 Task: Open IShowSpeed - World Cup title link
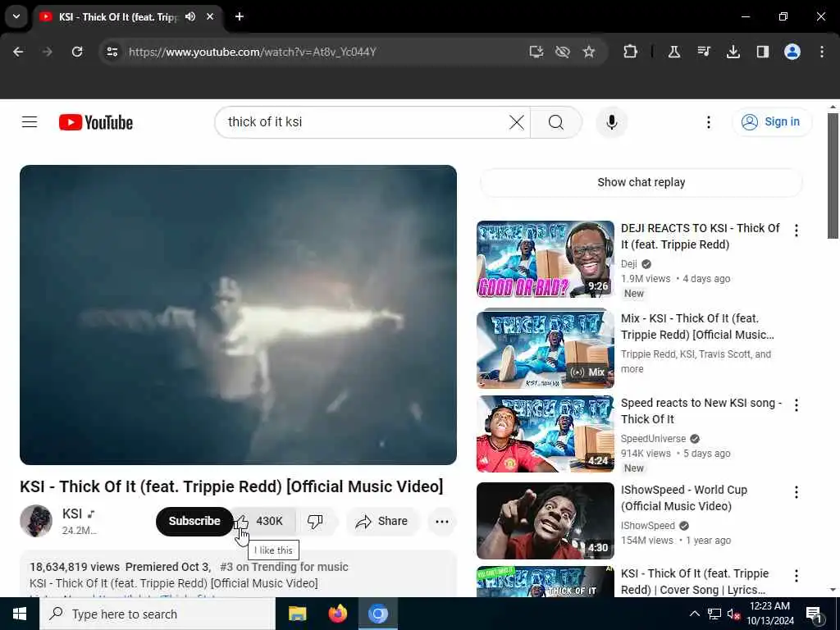point(683,498)
